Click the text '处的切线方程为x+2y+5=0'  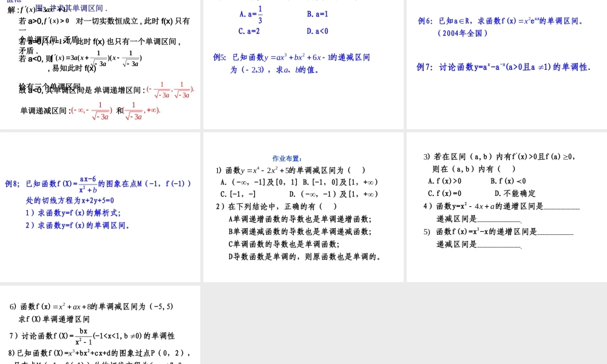[x=70, y=200]
